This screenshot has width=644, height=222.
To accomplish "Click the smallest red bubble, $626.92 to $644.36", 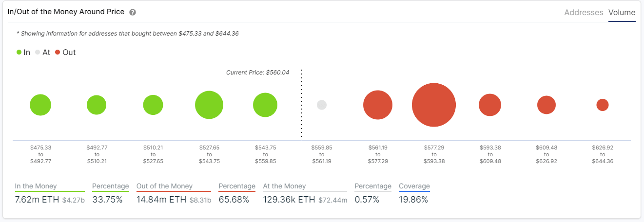I will tap(603, 105).
